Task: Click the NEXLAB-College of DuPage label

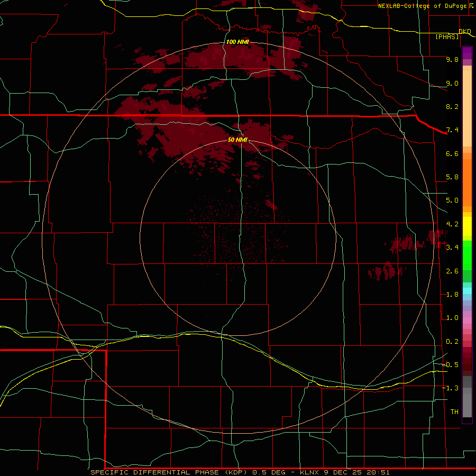Action: [x=422, y=6]
